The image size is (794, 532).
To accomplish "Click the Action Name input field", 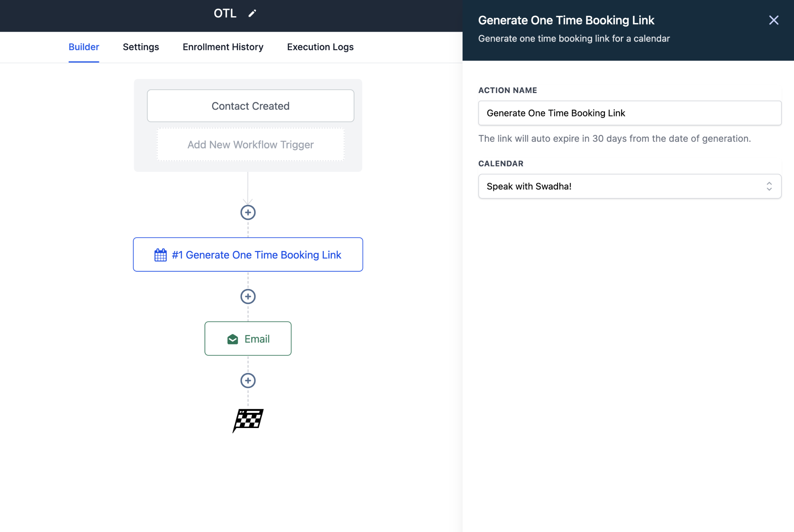I will (x=629, y=113).
